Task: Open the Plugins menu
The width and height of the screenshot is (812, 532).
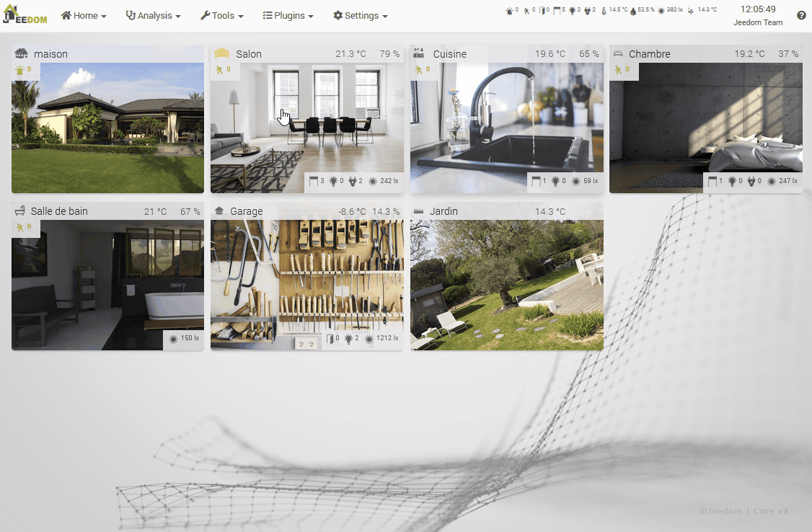Action: tap(288, 16)
